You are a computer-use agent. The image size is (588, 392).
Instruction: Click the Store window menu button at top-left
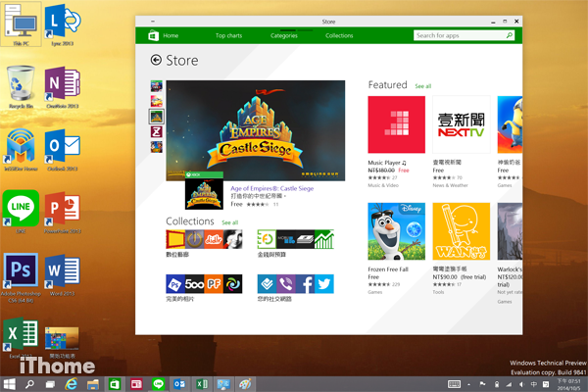pos(153,22)
